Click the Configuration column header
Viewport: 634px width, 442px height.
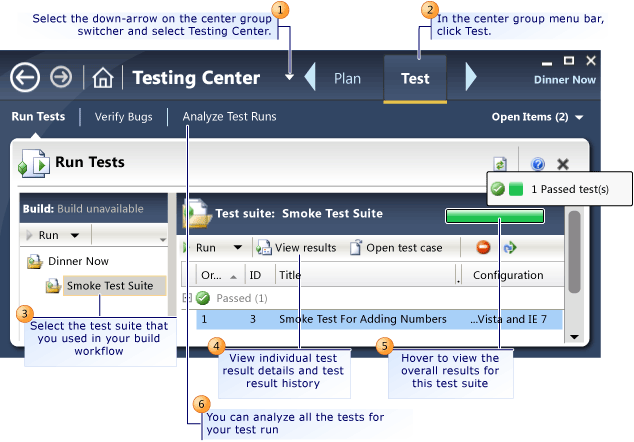[508, 275]
